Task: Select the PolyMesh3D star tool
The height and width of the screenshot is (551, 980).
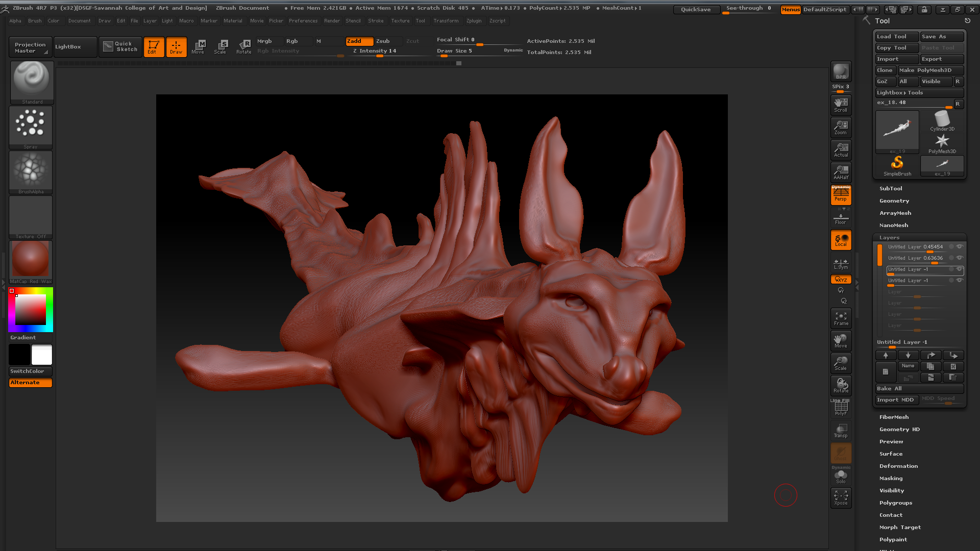Action: pyautogui.click(x=942, y=143)
